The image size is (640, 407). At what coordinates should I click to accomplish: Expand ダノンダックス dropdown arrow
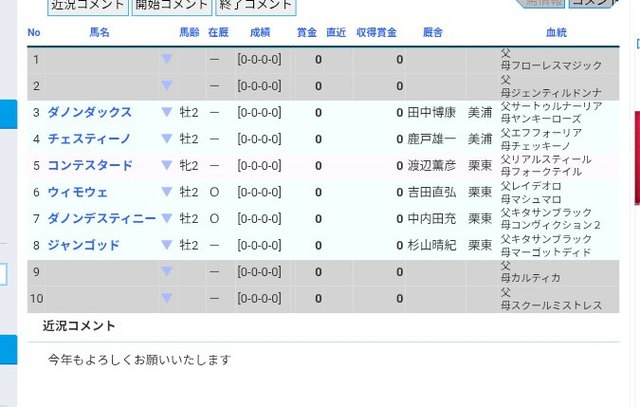[167, 112]
